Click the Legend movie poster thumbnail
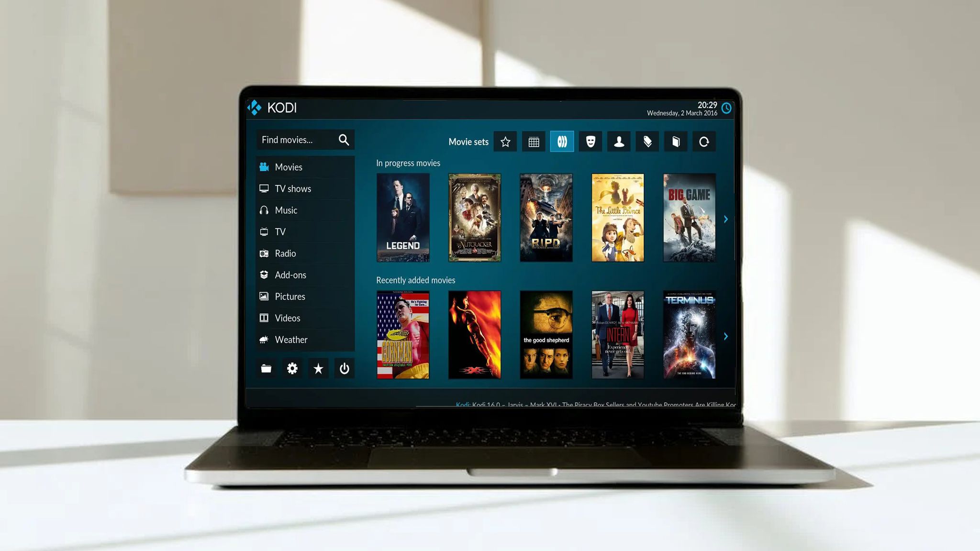This screenshot has height=551, width=980. click(x=402, y=217)
